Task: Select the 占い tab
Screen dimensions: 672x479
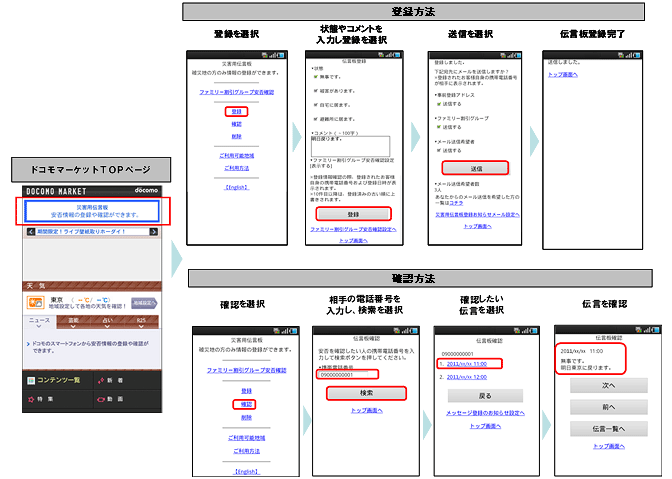Action: 107,322
